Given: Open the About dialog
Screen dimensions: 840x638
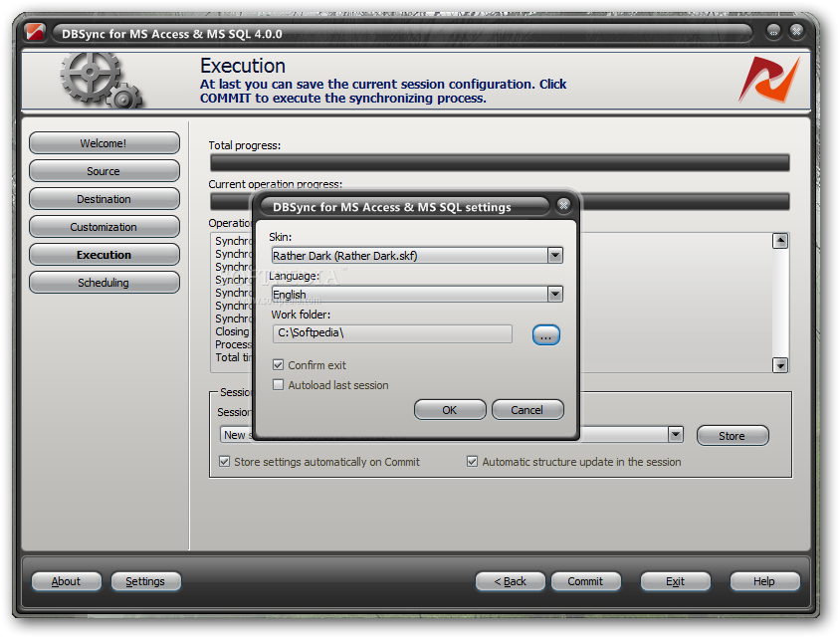Looking at the screenshot, I should (x=66, y=581).
